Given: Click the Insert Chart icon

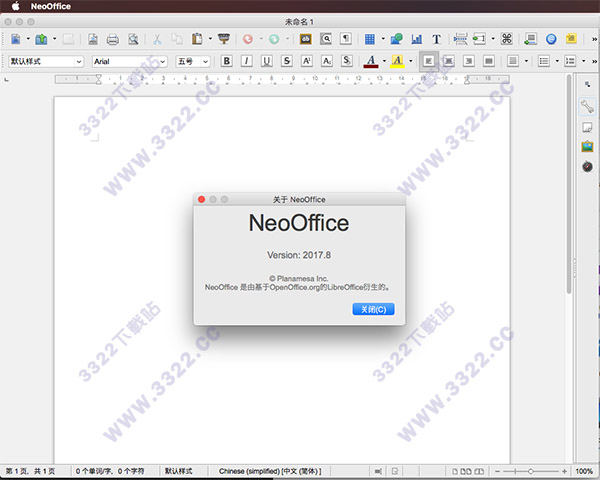Looking at the screenshot, I should [x=417, y=39].
